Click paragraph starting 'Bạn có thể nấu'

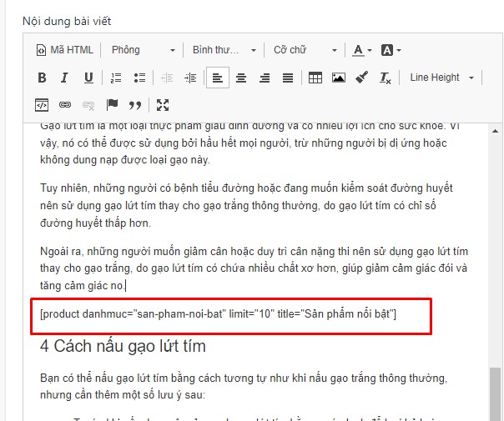point(244,386)
